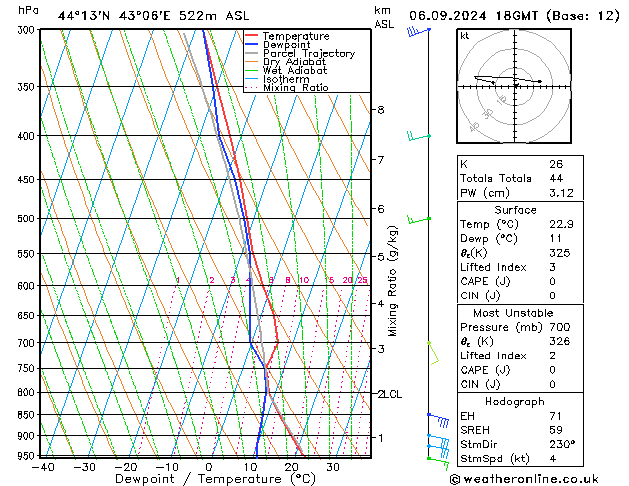Click the 'km ASL' altitude axis header
The width and height of the screenshot is (629, 486).
click(384, 17)
